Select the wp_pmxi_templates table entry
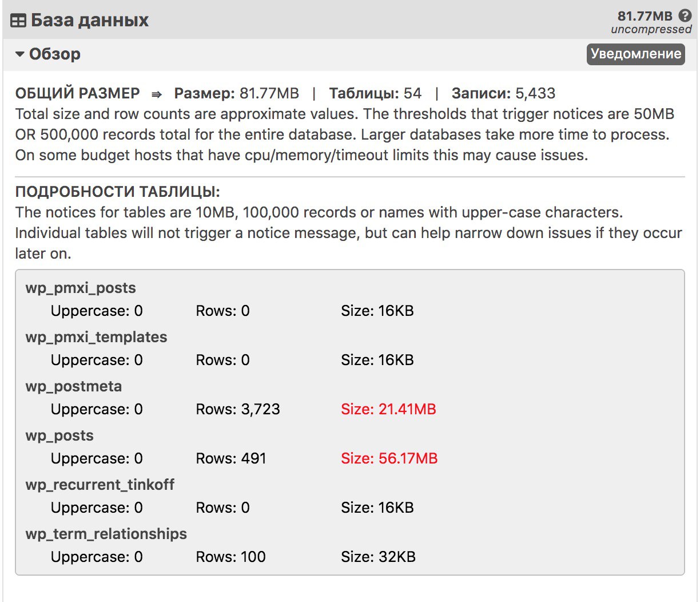 [x=96, y=337]
